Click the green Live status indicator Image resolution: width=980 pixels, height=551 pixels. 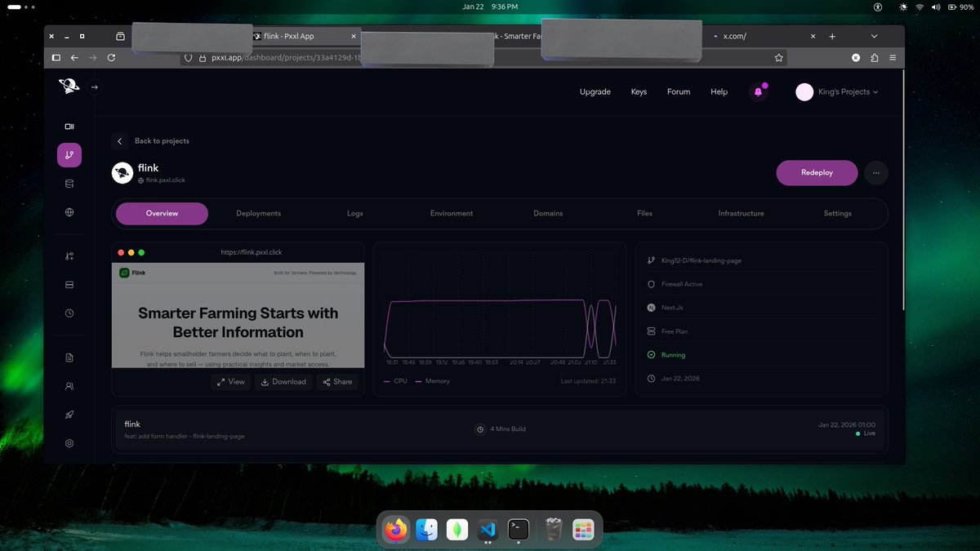[866, 433]
